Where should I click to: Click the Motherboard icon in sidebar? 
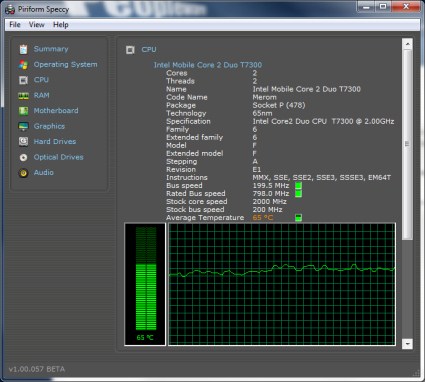pyautogui.click(x=23, y=111)
